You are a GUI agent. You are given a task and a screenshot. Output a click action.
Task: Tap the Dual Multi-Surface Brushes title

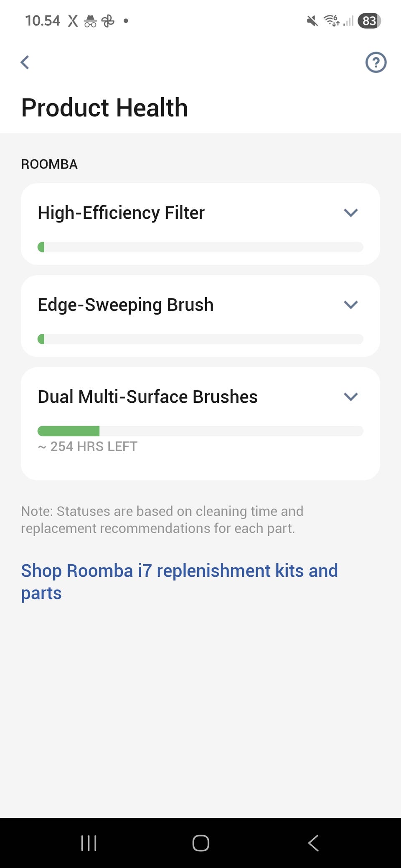tap(147, 396)
